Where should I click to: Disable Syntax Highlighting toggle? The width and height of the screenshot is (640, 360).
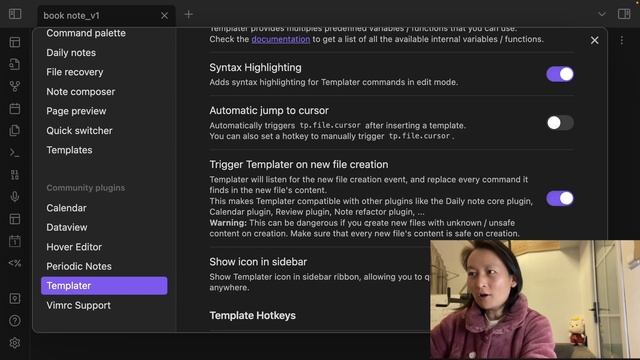(x=560, y=74)
